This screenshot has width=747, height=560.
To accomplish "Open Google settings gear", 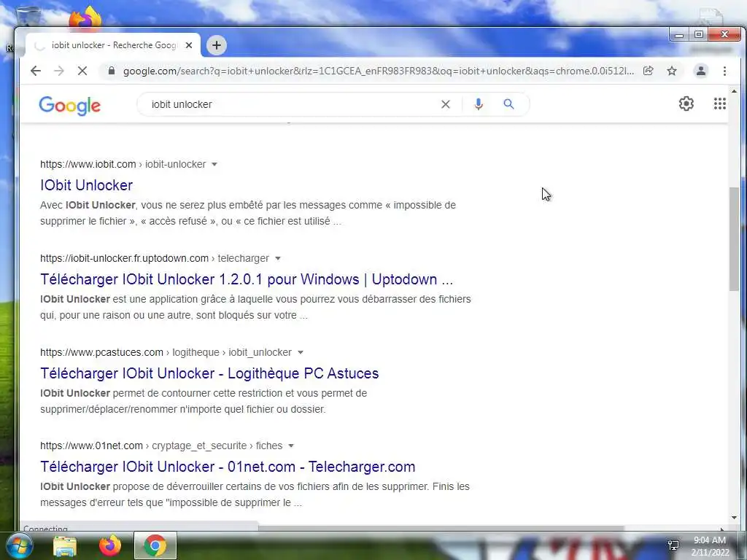I will 686,104.
